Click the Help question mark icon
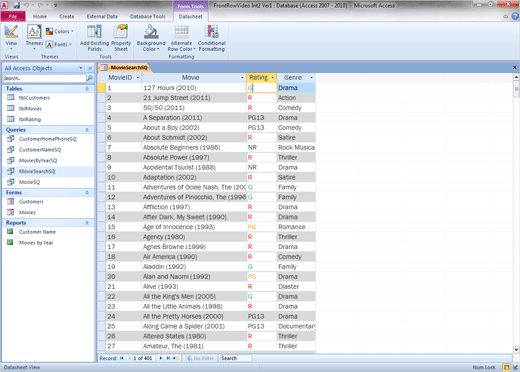Image resolution: width=520 pixels, height=372 pixels. tap(515, 16)
